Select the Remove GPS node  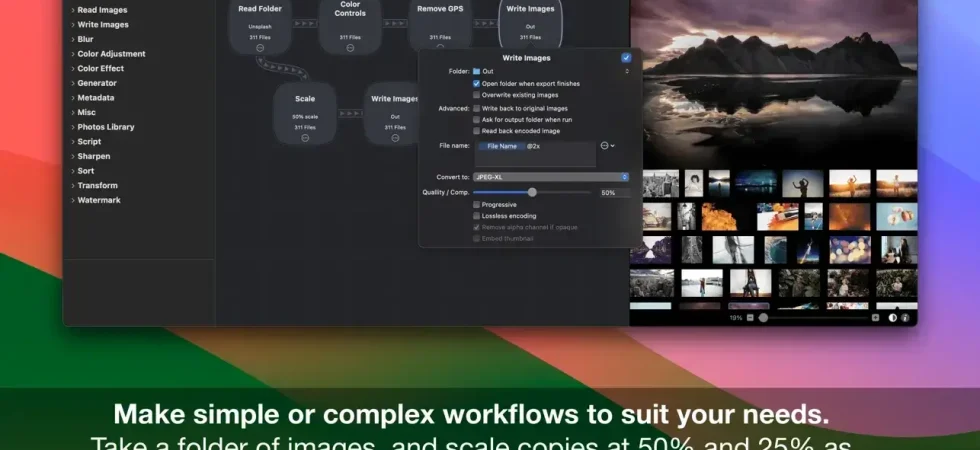point(440,24)
